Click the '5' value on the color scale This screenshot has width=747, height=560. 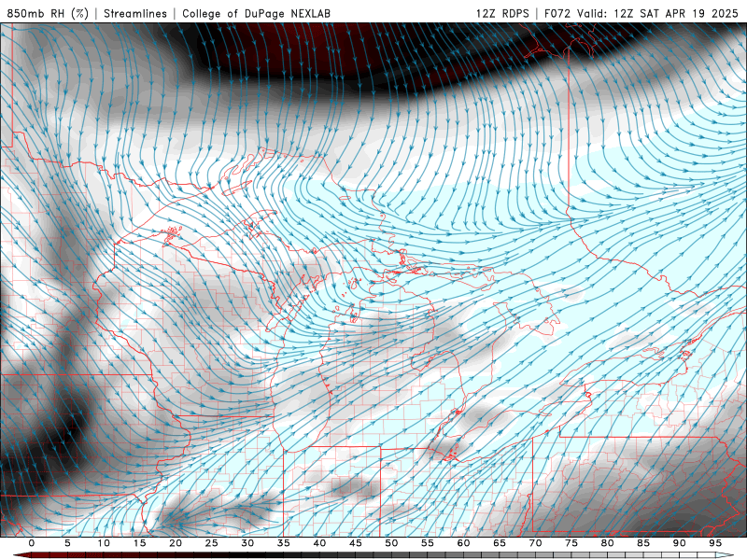[x=67, y=543]
